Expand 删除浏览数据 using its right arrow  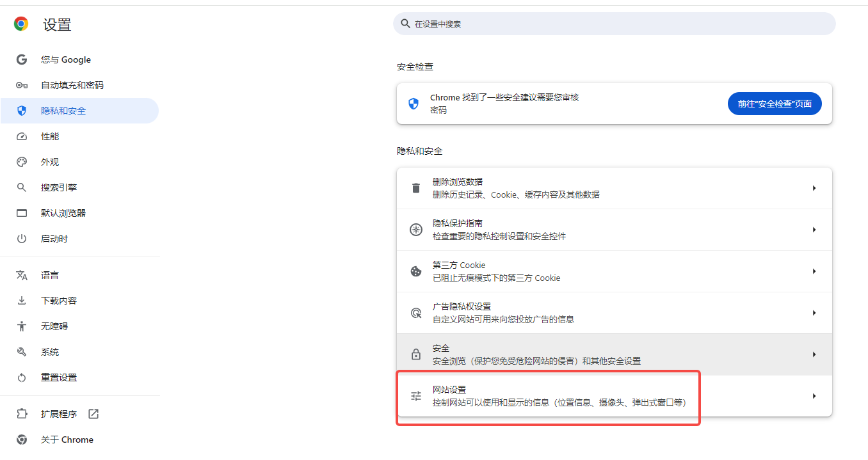(x=814, y=188)
